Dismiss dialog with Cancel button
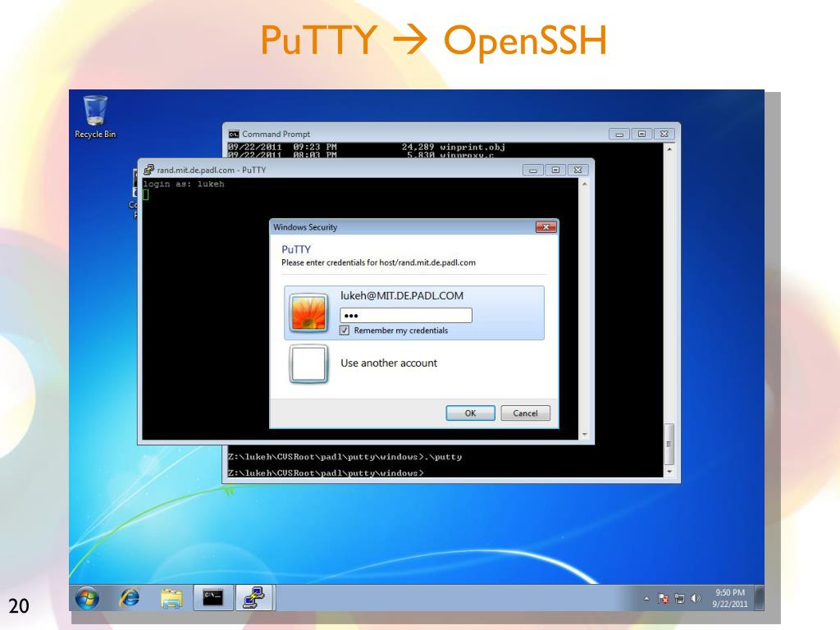Image resolution: width=840 pixels, height=630 pixels. point(525,413)
